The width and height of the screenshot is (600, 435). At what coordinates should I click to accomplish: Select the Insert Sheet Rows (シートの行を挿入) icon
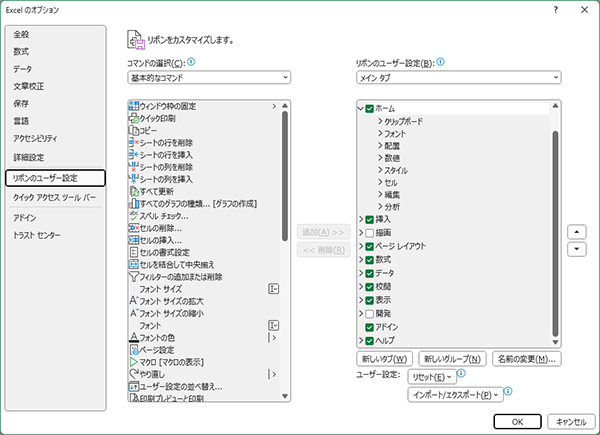(134, 155)
